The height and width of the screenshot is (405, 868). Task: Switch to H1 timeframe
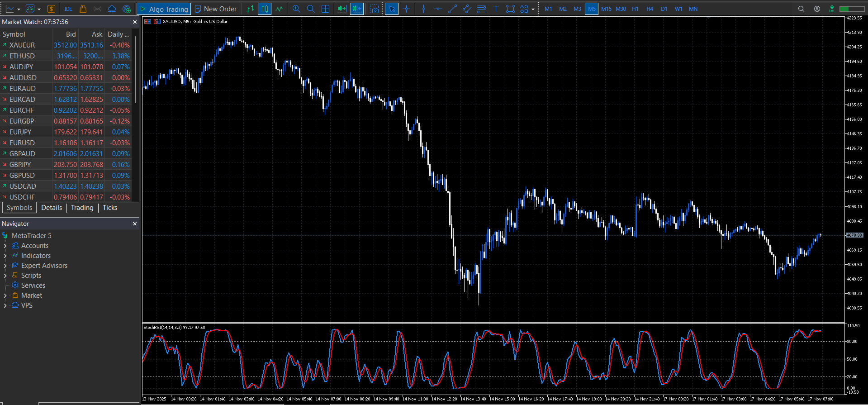click(635, 9)
